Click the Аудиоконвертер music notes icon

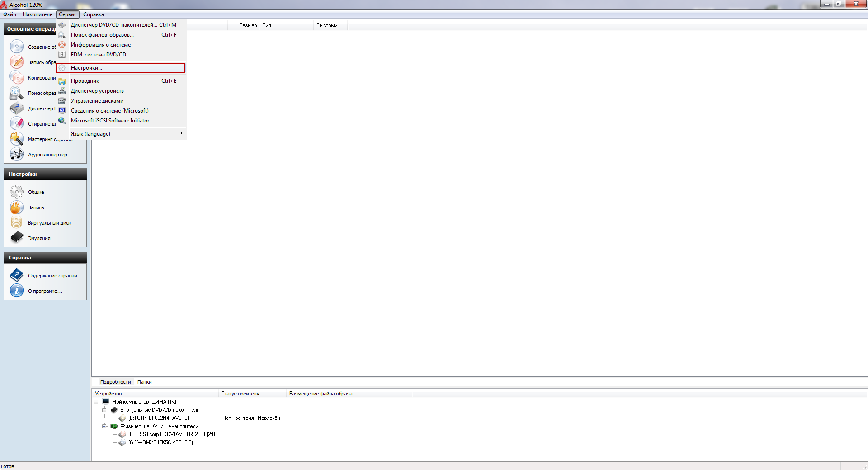[x=17, y=154]
